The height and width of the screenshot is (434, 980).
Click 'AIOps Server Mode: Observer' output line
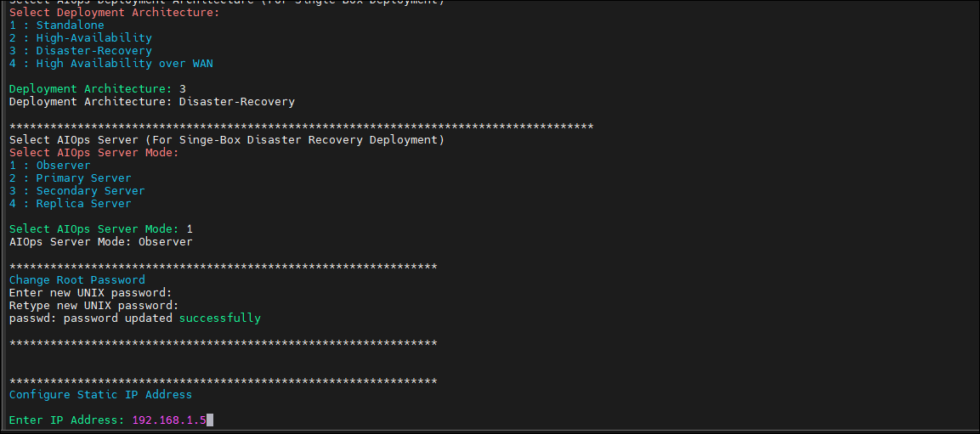pos(101,242)
